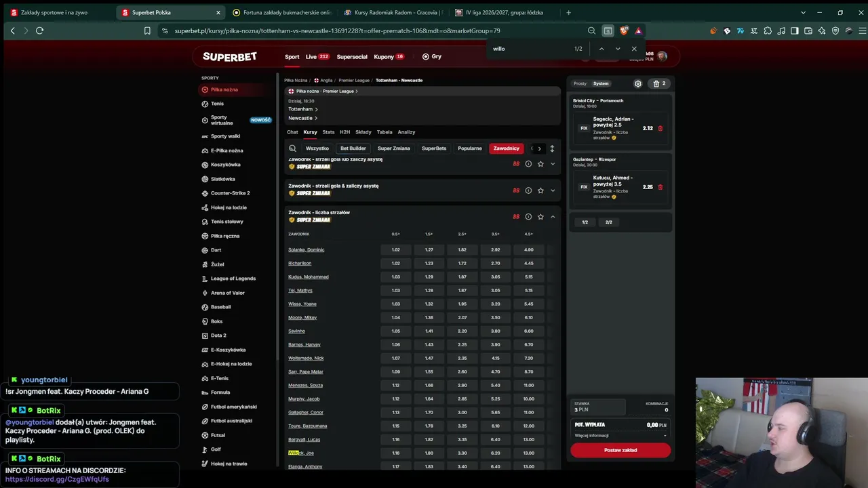Image resolution: width=868 pixels, height=488 pixels.
Task: Toggle FIX for Kutucu, Ahmed bet
Action: click(584, 187)
